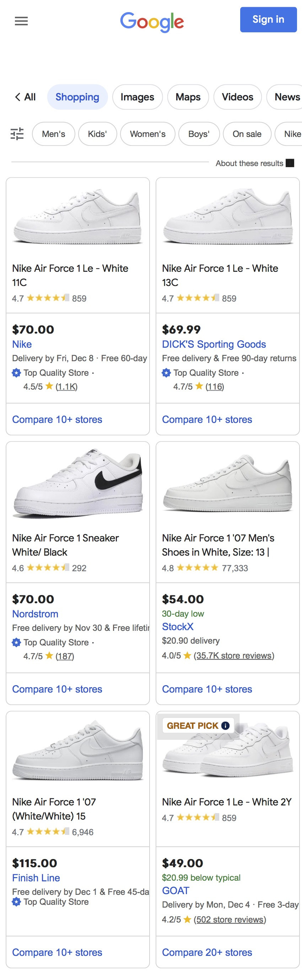Open the DICK'S Sporting Goods store link
Screen dimensions: 302x980
[214, 344]
